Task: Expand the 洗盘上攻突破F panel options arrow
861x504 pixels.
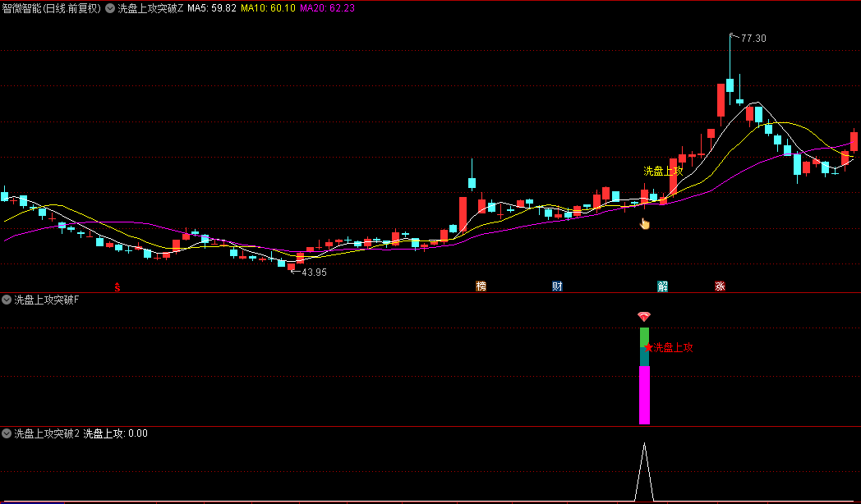Action: point(7,300)
